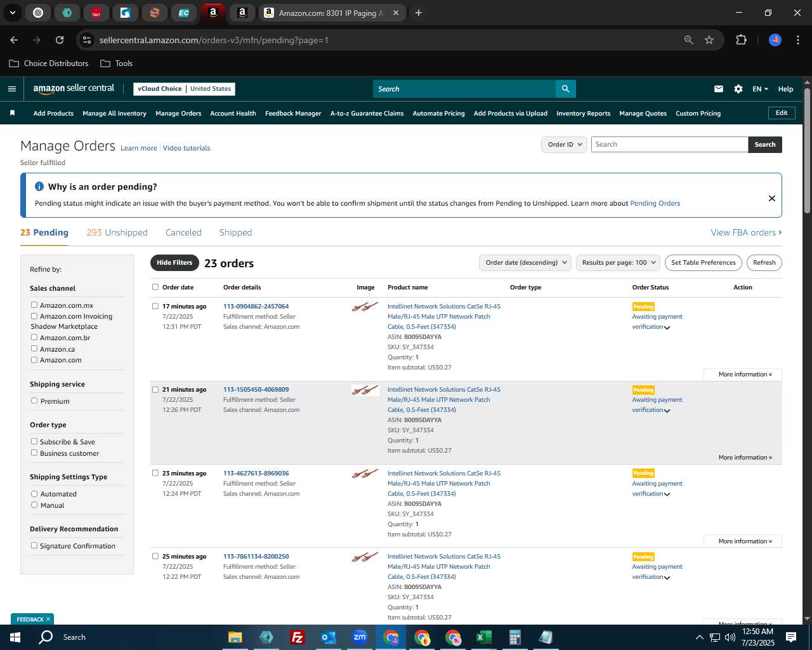Screen dimensions: 812x650
Task: Tick the Business customer checkbox
Action: (34, 453)
